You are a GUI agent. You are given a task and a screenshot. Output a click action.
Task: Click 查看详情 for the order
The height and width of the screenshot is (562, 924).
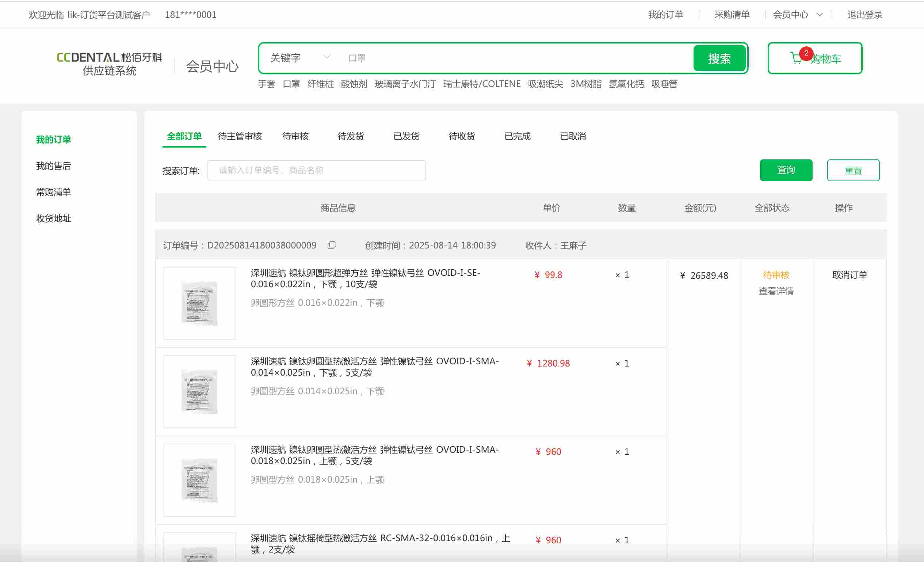[776, 291]
